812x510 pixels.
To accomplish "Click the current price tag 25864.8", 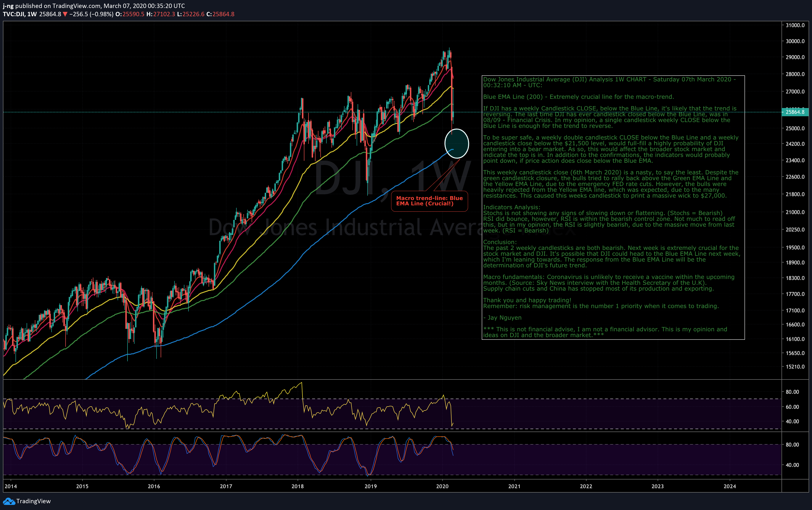I will click(x=795, y=112).
